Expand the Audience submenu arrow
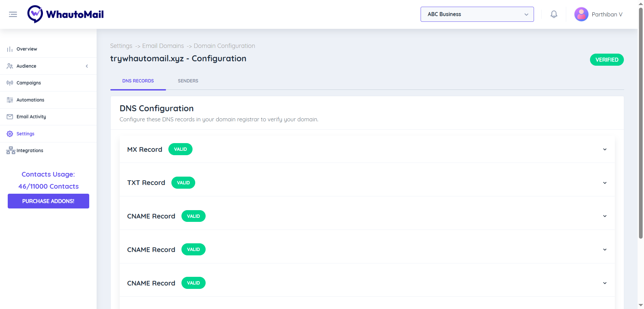This screenshot has height=309, width=644. click(x=87, y=66)
